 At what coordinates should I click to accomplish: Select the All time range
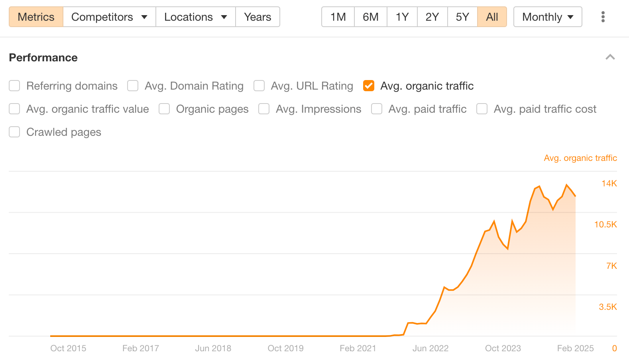click(x=492, y=17)
